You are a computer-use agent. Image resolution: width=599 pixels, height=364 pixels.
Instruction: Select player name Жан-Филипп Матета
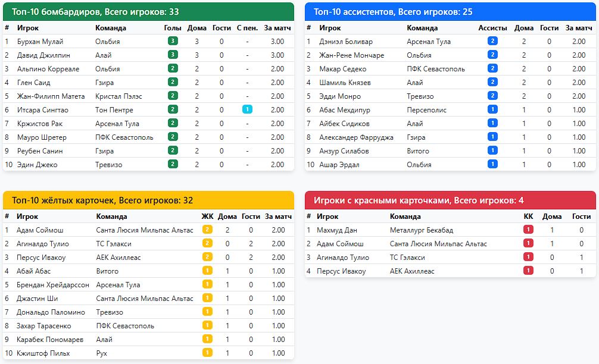tap(51, 96)
